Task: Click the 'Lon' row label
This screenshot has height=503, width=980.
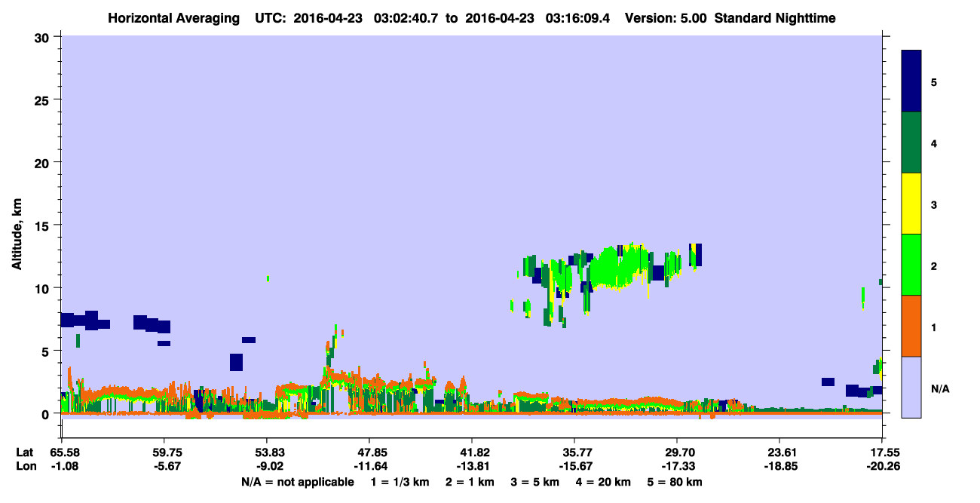Action: pyautogui.click(x=26, y=466)
